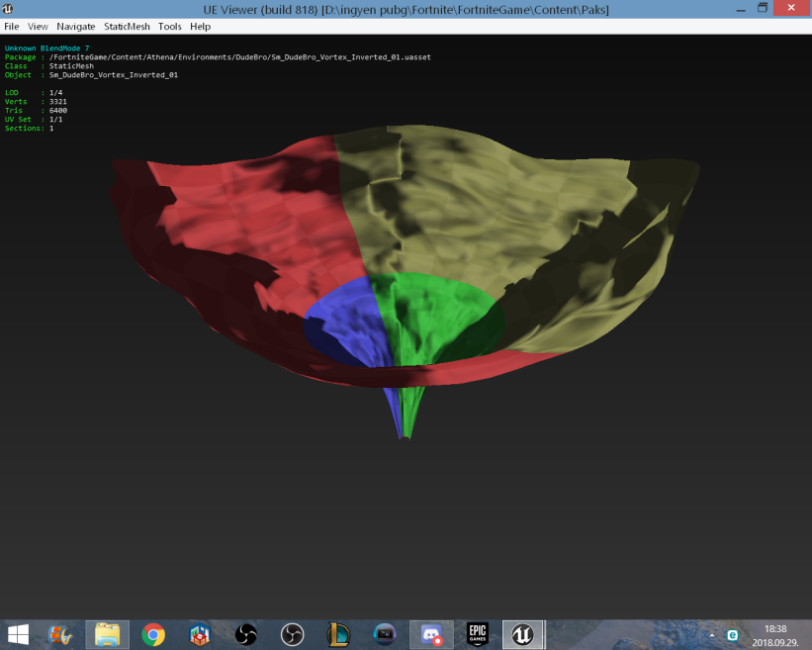Click the Windows Start button
The height and width of the screenshot is (650, 812).
point(19,634)
